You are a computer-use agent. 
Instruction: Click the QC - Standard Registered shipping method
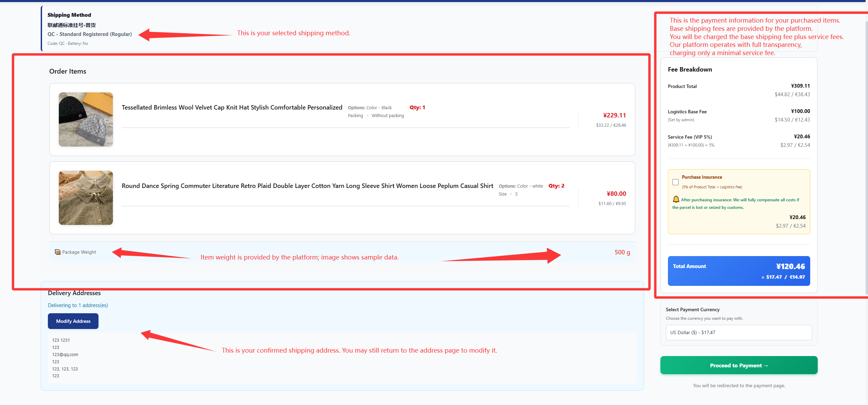[x=90, y=34]
